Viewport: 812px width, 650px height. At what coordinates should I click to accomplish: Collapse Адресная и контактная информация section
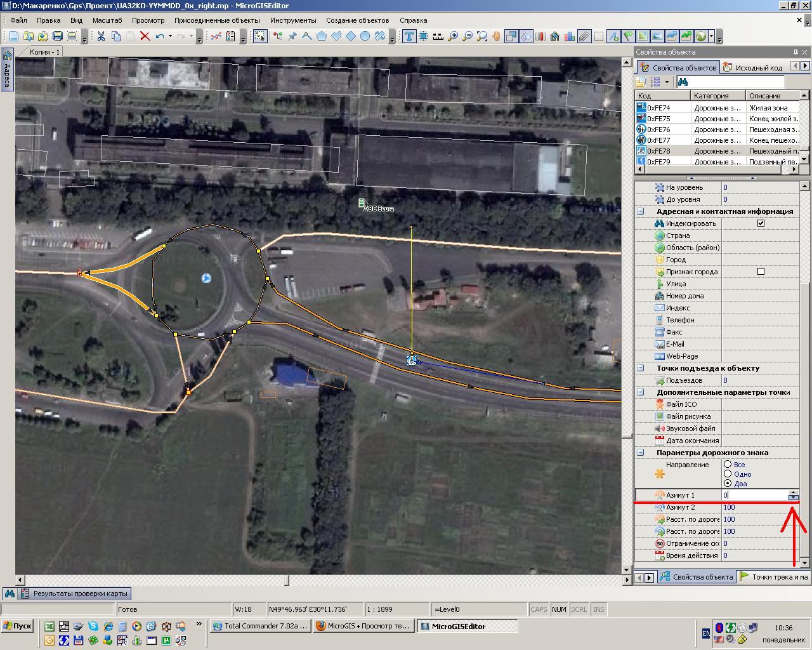[641, 211]
